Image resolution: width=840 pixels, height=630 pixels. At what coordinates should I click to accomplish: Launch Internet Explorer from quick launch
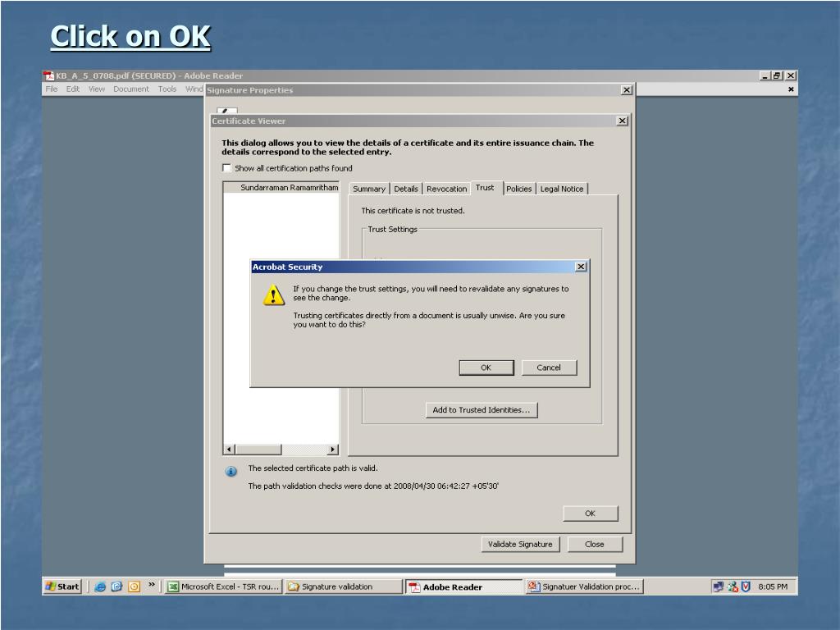99,587
